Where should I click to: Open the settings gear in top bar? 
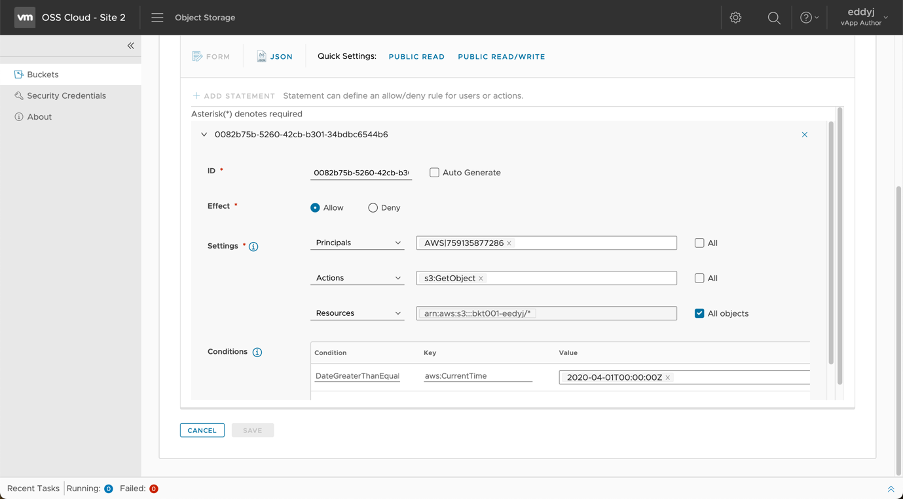735,18
